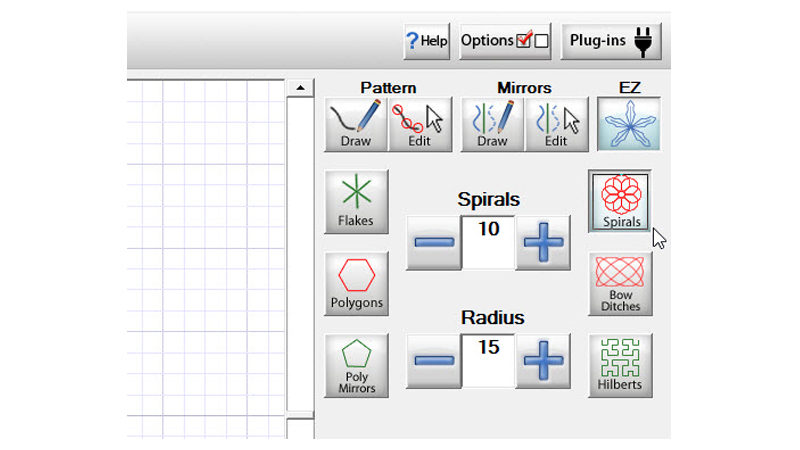Open the Plug-ins menu
Image resolution: width=800 pixels, height=450 pixels.
click(610, 41)
